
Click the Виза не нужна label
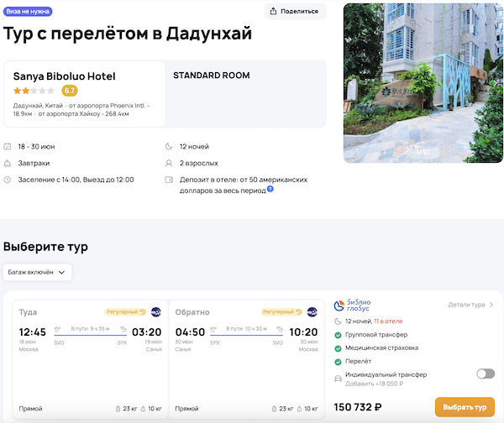29,12
